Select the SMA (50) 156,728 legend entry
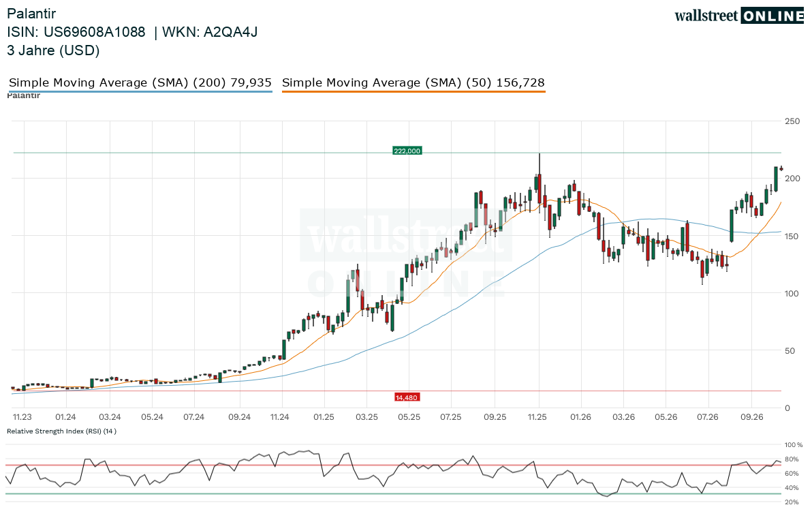 click(413, 82)
